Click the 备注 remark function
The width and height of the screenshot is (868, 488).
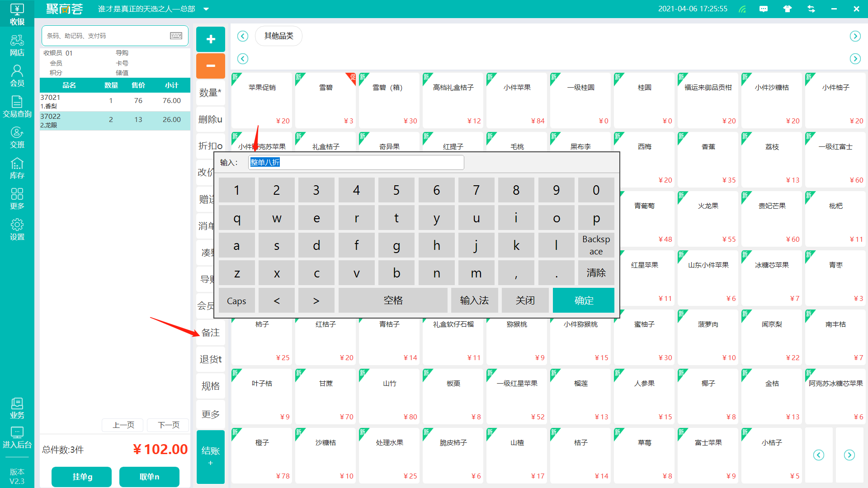(211, 333)
